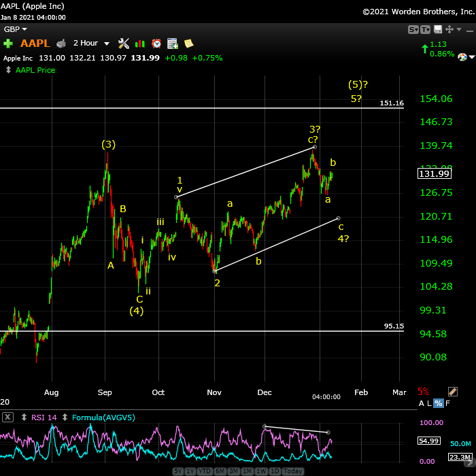Select the 3M time span

(233, 471)
